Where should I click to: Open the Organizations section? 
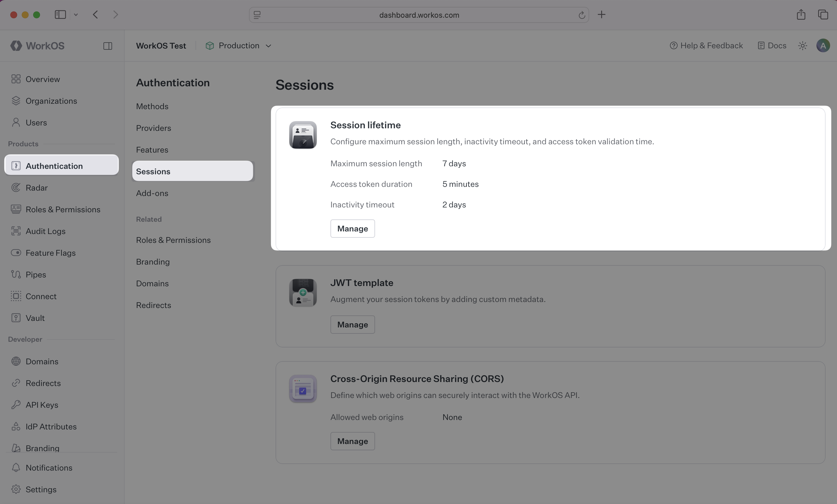[x=51, y=101]
